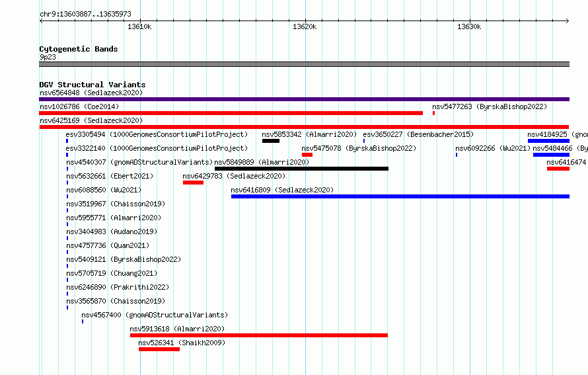The width and height of the screenshot is (588, 375).
Task: Click the right arrow of the ruler
Action: tap(568, 21)
